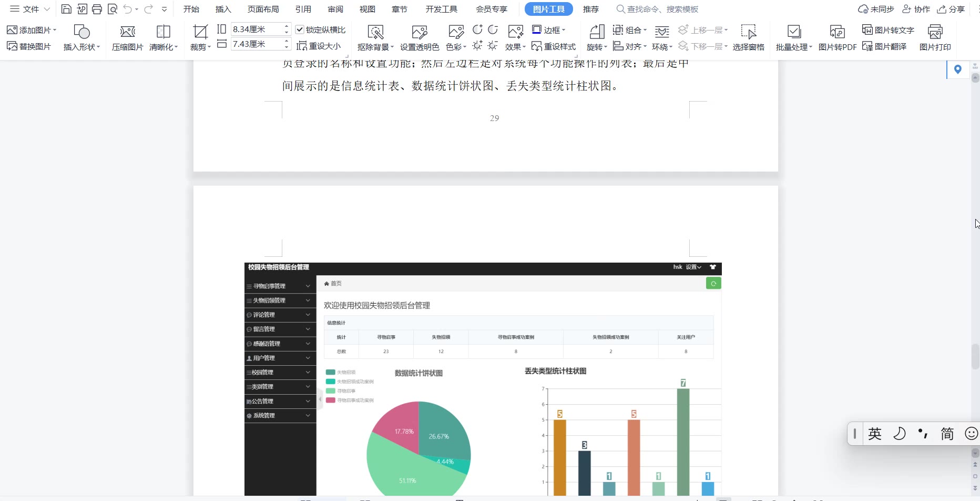Click the location pin icon beside the scrollbar
The image size is (980, 501).
click(958, 69)
